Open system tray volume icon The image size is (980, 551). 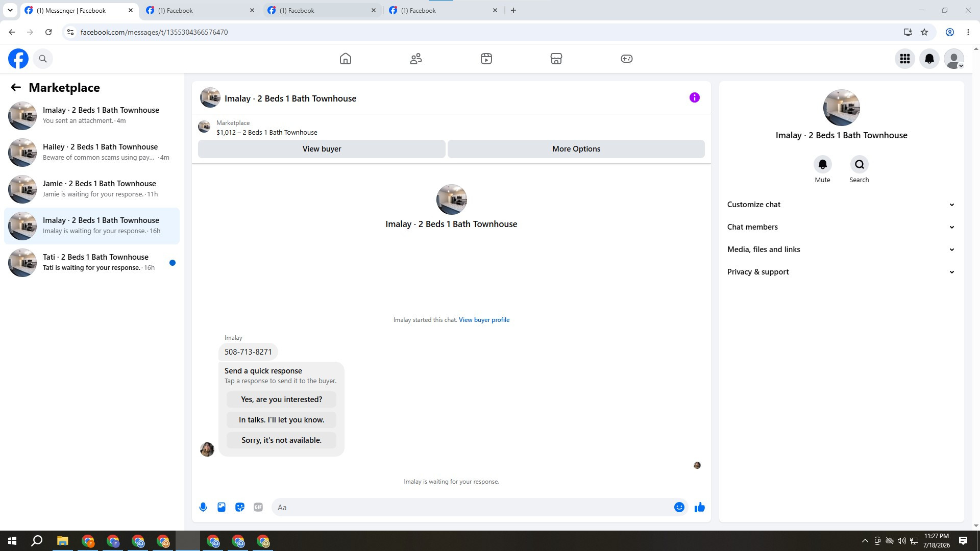(x=901, y=541)
